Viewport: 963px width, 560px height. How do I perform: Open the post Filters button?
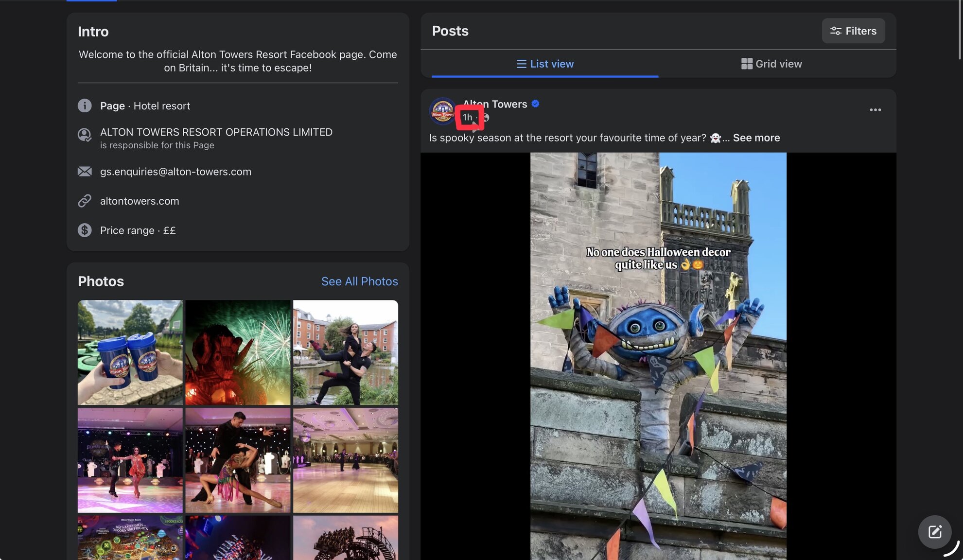coord(853,31)
